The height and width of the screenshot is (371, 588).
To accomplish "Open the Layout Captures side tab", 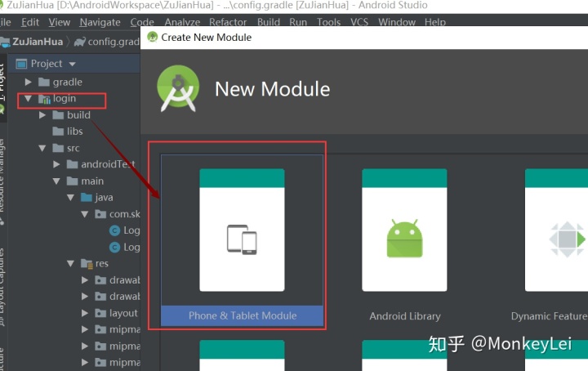I will 2,287.
